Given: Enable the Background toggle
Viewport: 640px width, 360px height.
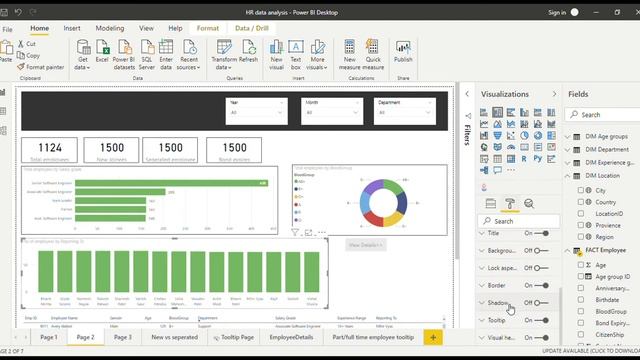Looking at the screenshot, I should [542, 251].
